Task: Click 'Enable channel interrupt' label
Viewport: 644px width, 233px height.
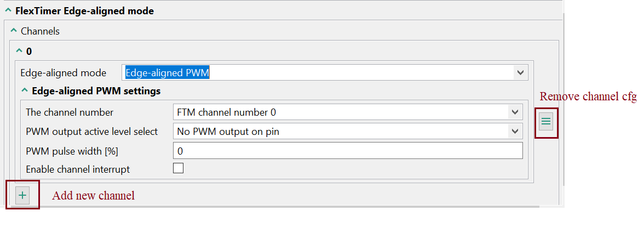Action: coord(78,169)
